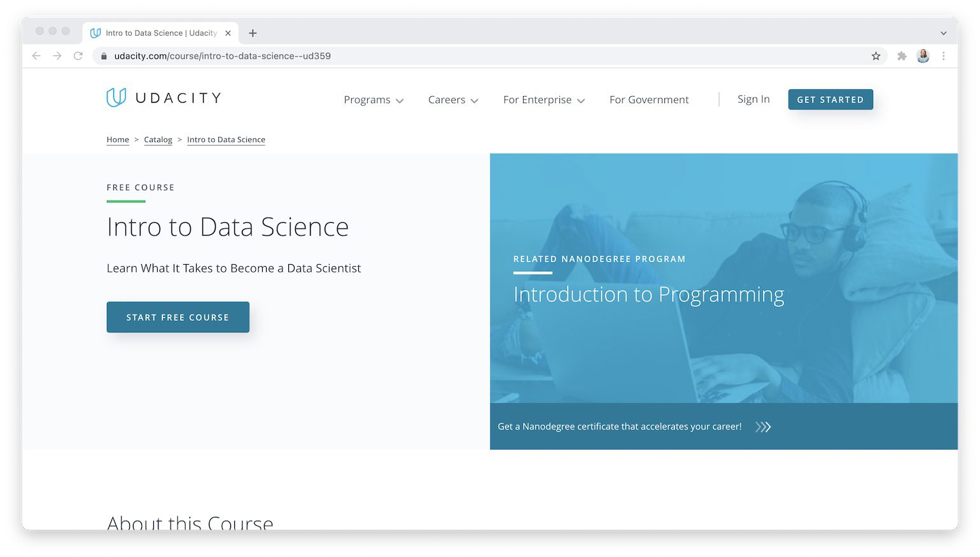Click the Udacity logo

(x=163, y=97)
